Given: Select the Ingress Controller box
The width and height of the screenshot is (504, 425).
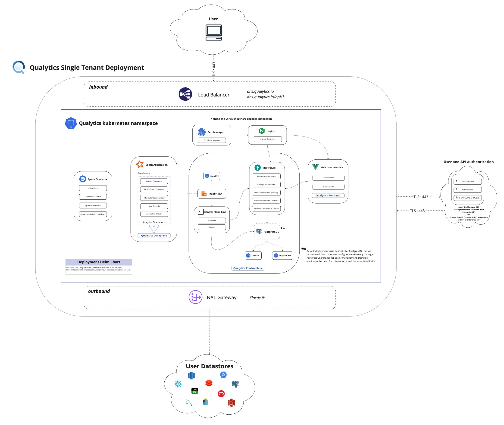Looking at the screenshot, I should (268, 139).
